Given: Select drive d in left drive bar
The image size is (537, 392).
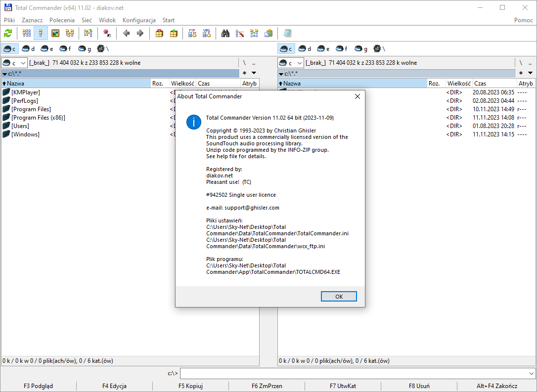Looking at the screenshot, I should [28, 49].
